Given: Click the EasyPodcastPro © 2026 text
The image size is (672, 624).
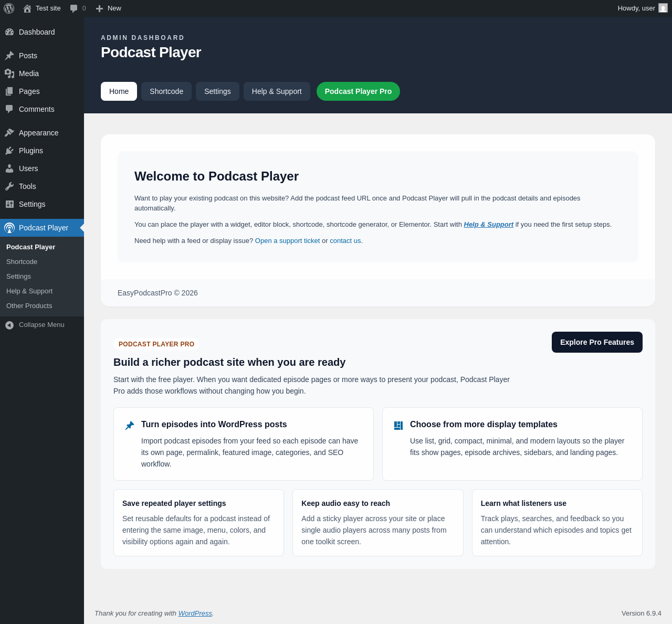Looking at the screenshot, I should [x=157, y=293].
